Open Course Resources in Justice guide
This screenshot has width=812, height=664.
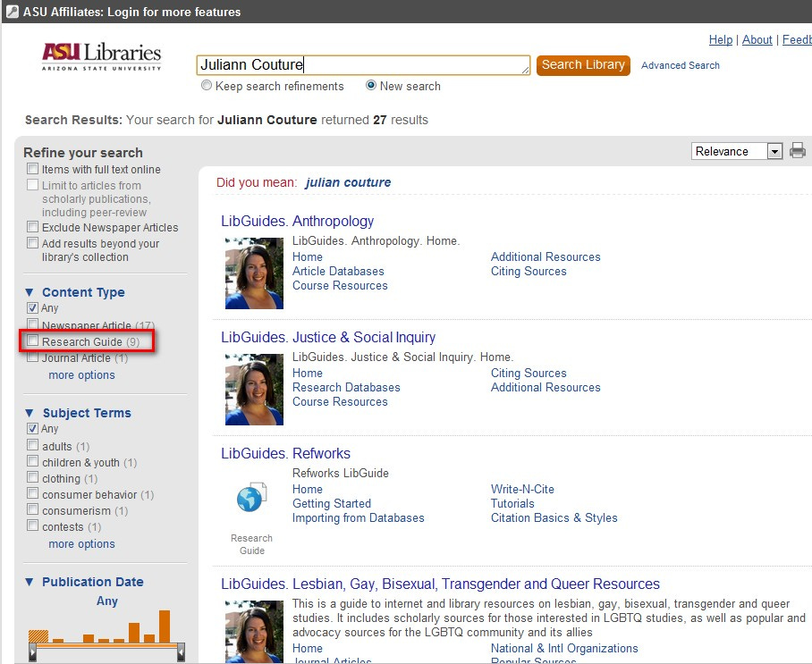click(x=340, y=401)
